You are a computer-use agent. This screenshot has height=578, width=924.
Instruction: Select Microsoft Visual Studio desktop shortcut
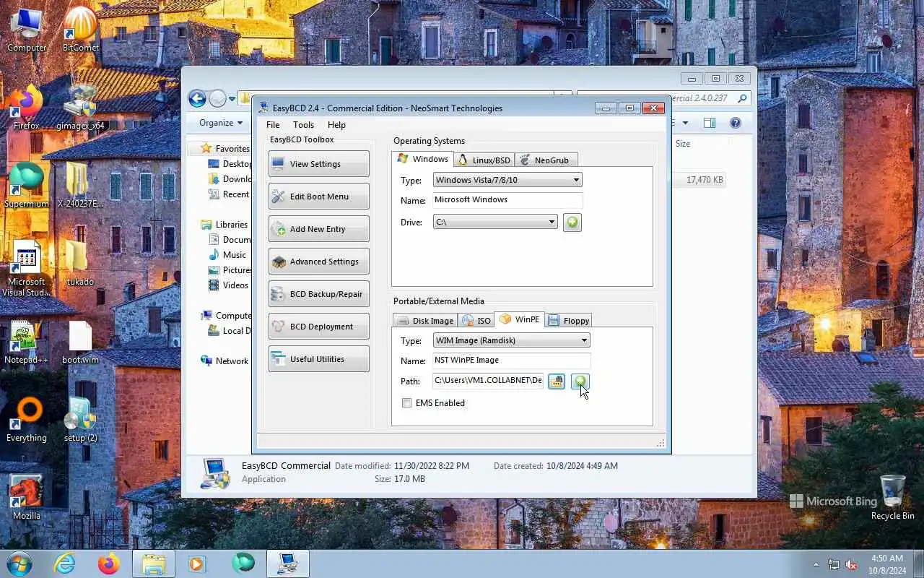pyautogui.click(x=27, y=269)
